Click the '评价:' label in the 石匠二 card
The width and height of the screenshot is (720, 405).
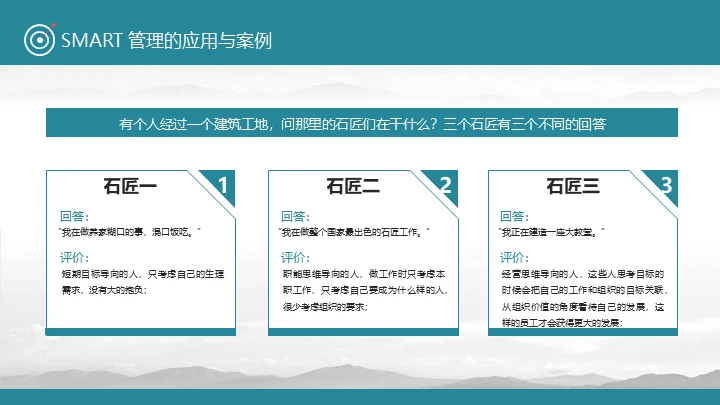[x=295, y=258]
